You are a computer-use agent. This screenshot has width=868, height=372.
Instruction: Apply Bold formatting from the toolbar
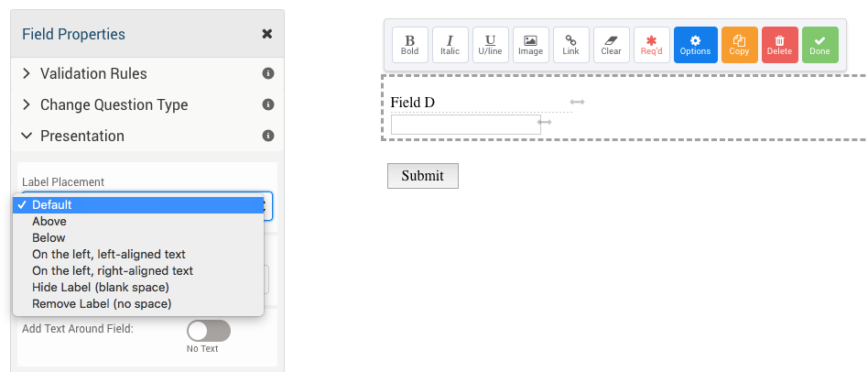[409, 45]
